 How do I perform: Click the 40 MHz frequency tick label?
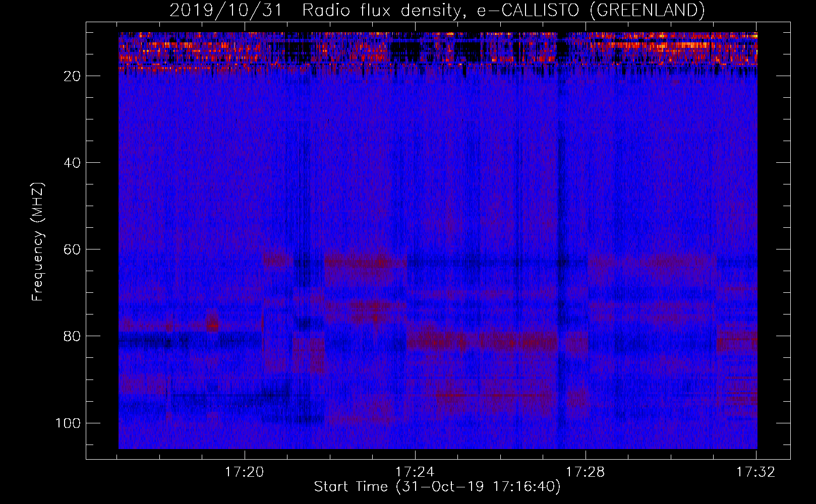point(73,163)
